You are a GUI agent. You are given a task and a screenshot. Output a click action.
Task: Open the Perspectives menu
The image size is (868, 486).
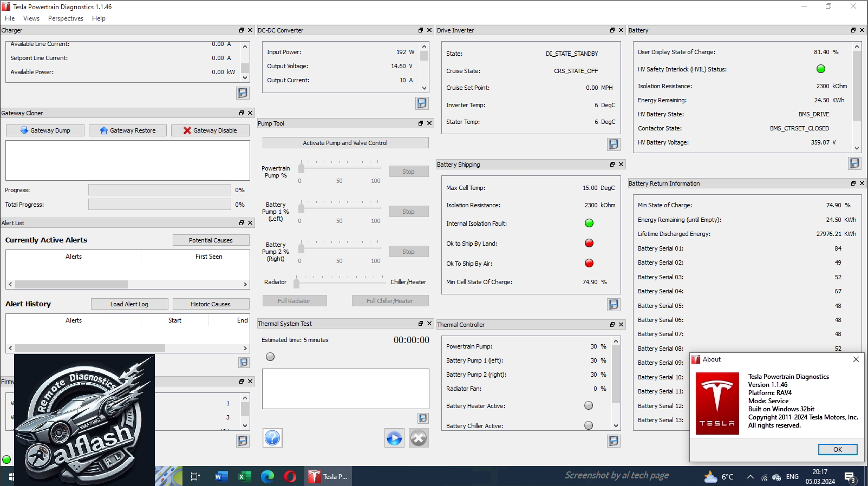[66, 18]
